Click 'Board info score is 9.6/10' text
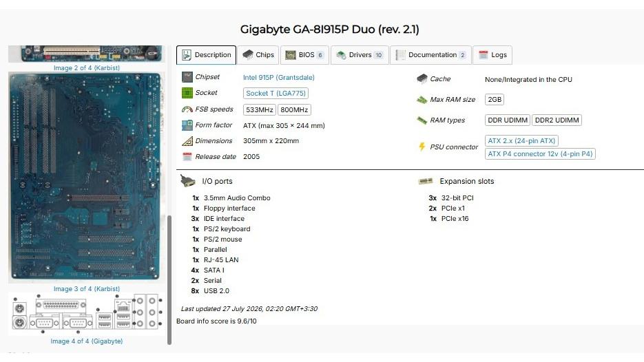This screenshot has height=362, width=644. click(x=216, y=321)
